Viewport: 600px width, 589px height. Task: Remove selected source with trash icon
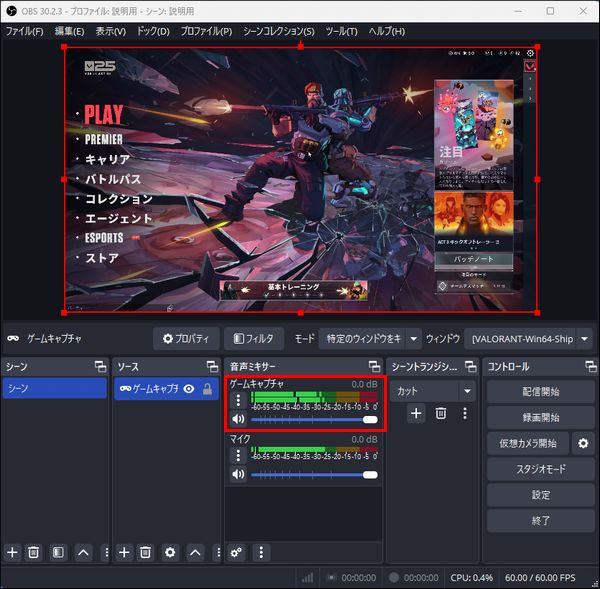point(145,552)
